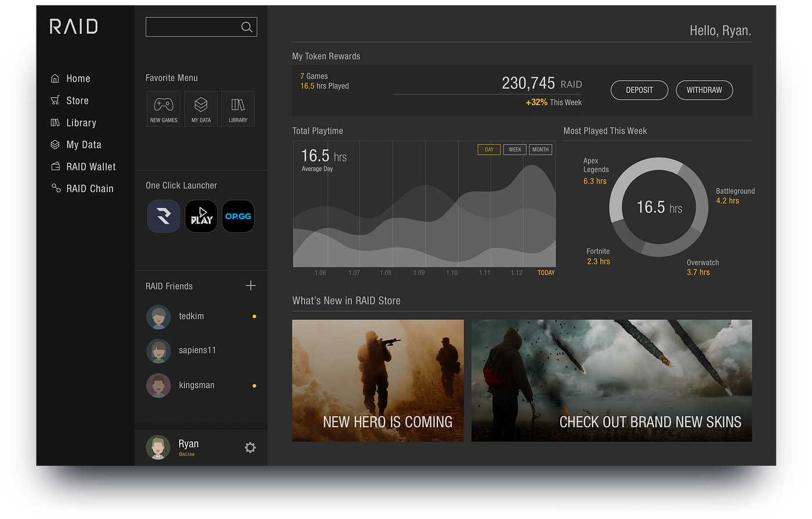Click 16.5 hrs in donut chart center
Image resolution: width=812 pixels, height=519 pixels.
tap(659, 207)
